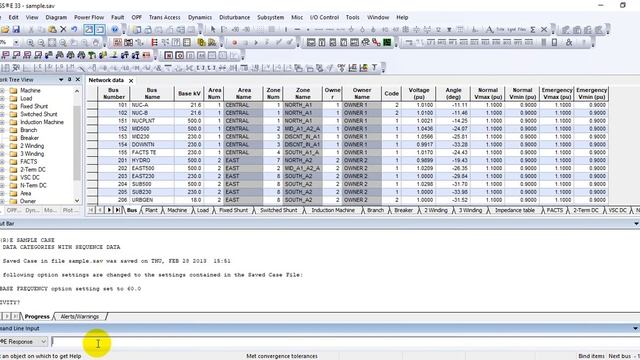Open the I/O Control menu

(x=324, y=17)
